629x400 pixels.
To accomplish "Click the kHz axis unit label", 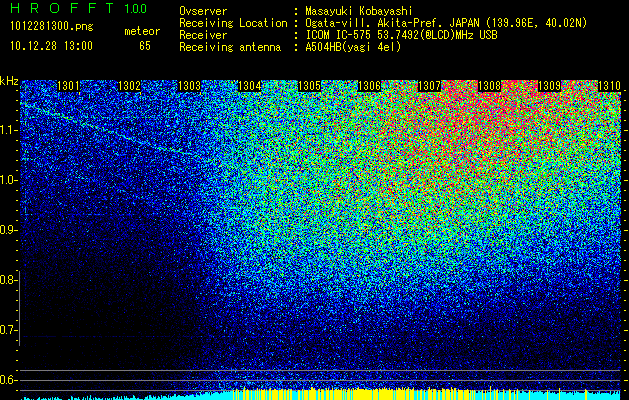I will coord(9,81).
